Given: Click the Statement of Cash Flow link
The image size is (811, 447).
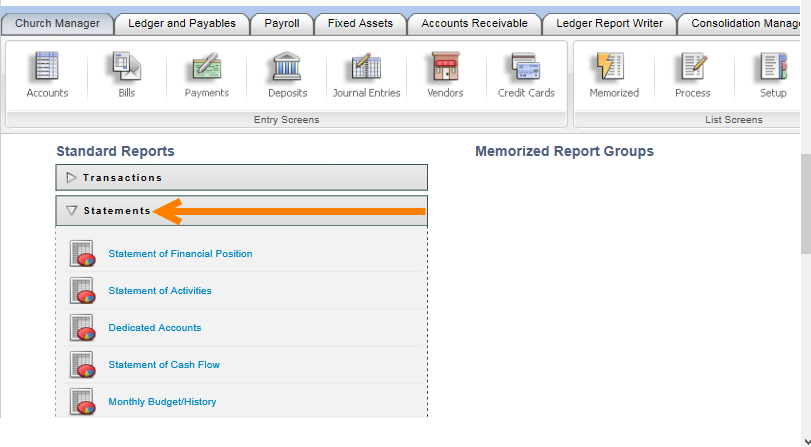Looking at the screenshot, I should click(164, 365).
